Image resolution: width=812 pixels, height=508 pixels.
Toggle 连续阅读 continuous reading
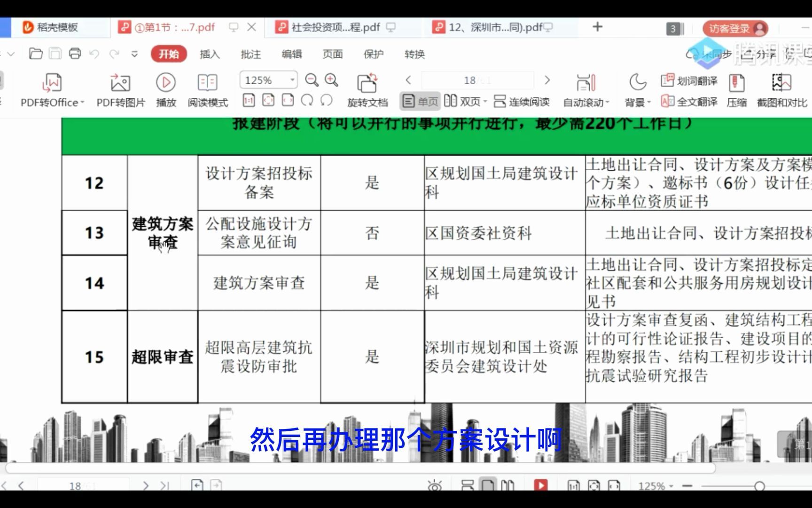[x=522, y=101]
